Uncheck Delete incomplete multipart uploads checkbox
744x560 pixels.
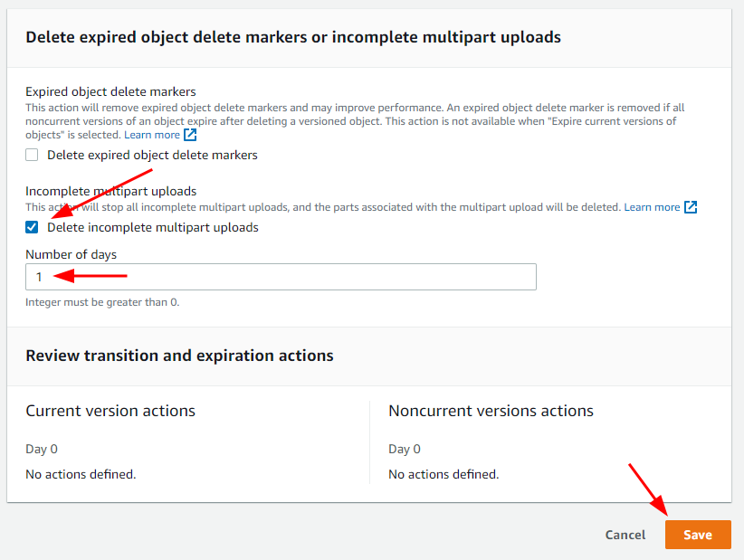point(32,228)
